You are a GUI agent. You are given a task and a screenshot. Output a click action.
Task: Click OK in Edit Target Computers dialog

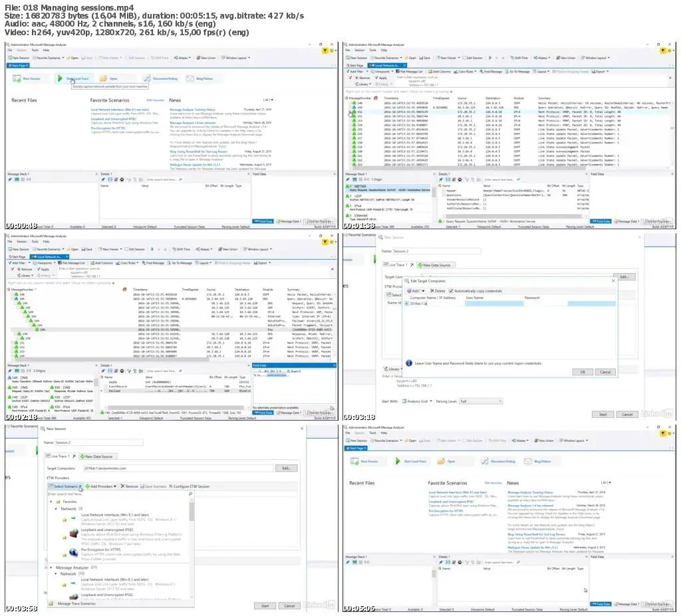coord(583,372)
